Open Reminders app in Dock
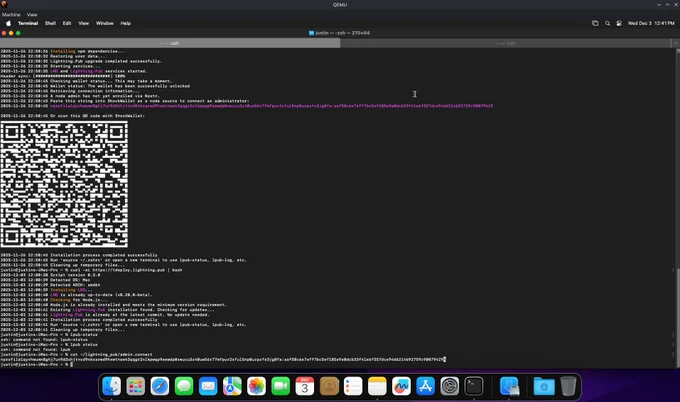The image size is (680, 402). (353, 386)
